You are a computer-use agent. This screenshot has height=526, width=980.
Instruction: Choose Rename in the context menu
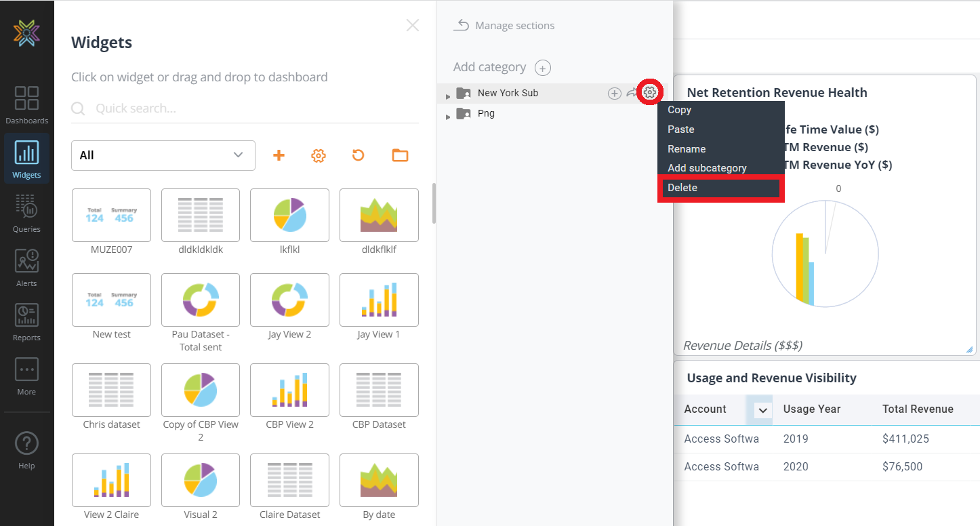687,149
